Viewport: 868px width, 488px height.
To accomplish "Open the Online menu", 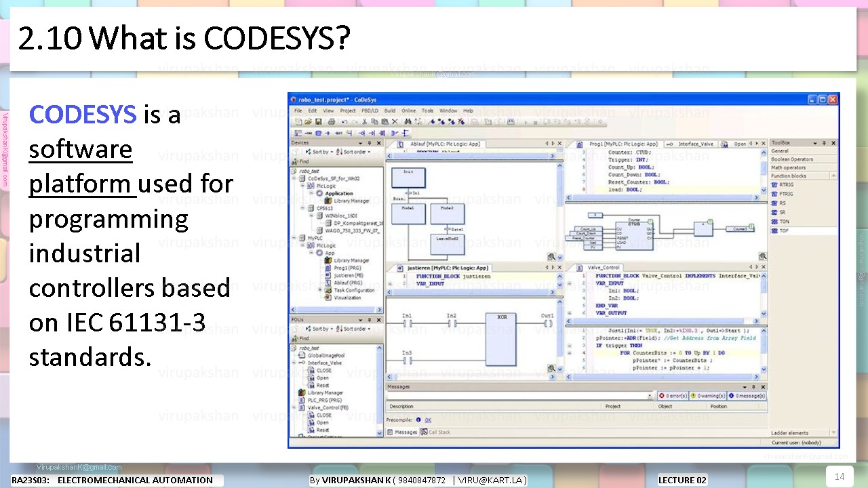I will (x=408, y=110).
